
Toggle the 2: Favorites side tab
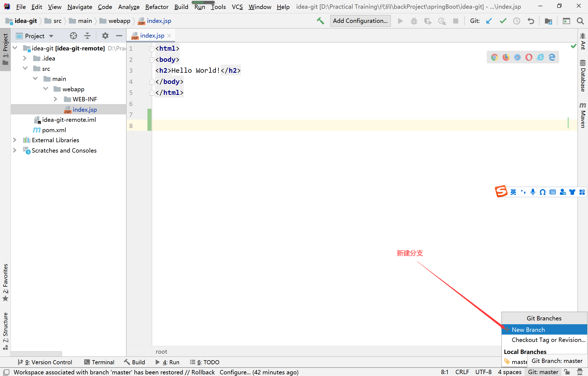pos(5,283)
